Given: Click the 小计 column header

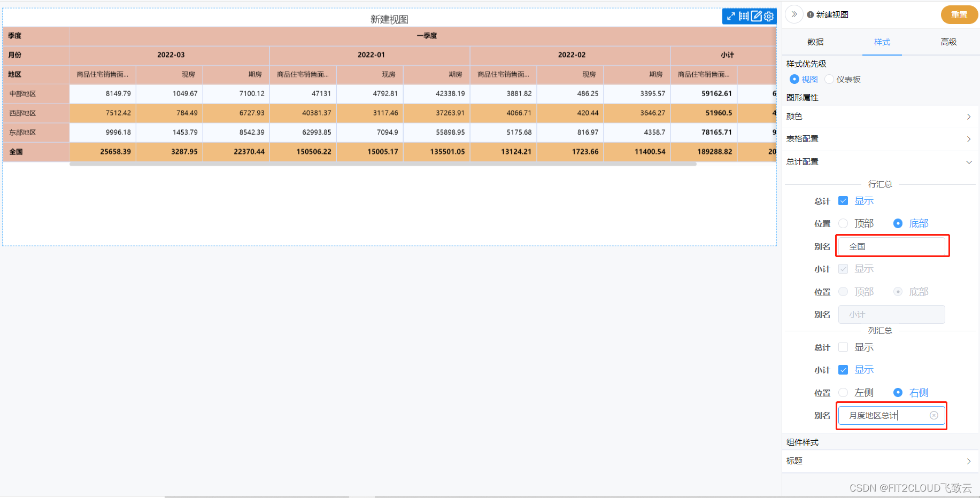Looking at the screenshot, I should coord(724,55).
